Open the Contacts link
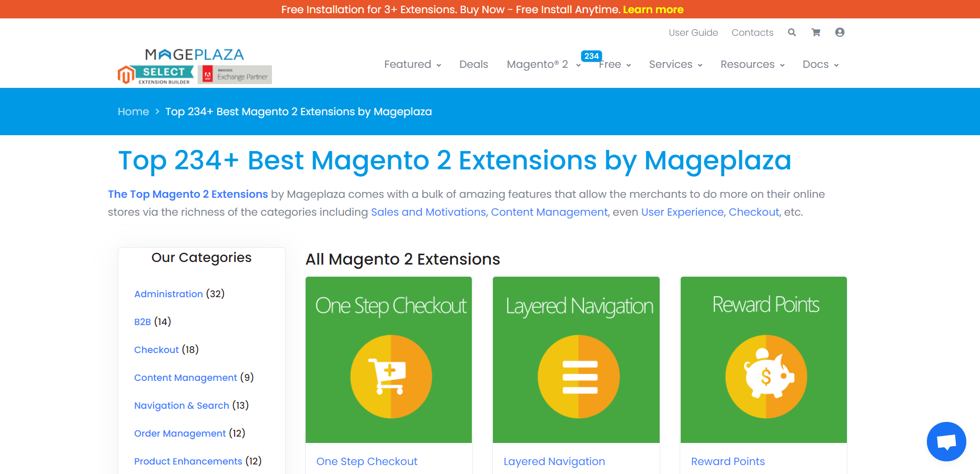Viewport: 980px width, 474px height. tap(752, 33)
